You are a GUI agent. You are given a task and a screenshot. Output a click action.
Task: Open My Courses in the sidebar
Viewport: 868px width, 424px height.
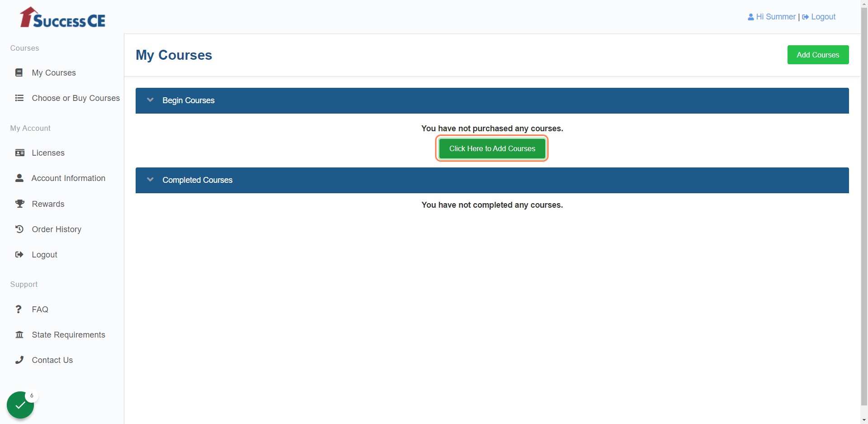coord(54,72)
